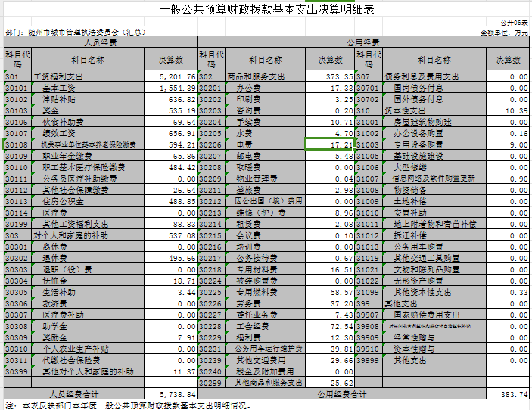The width and height of the screenshot is (532, 410).
Task: Click code cell 30108
Action: point(17,144)
